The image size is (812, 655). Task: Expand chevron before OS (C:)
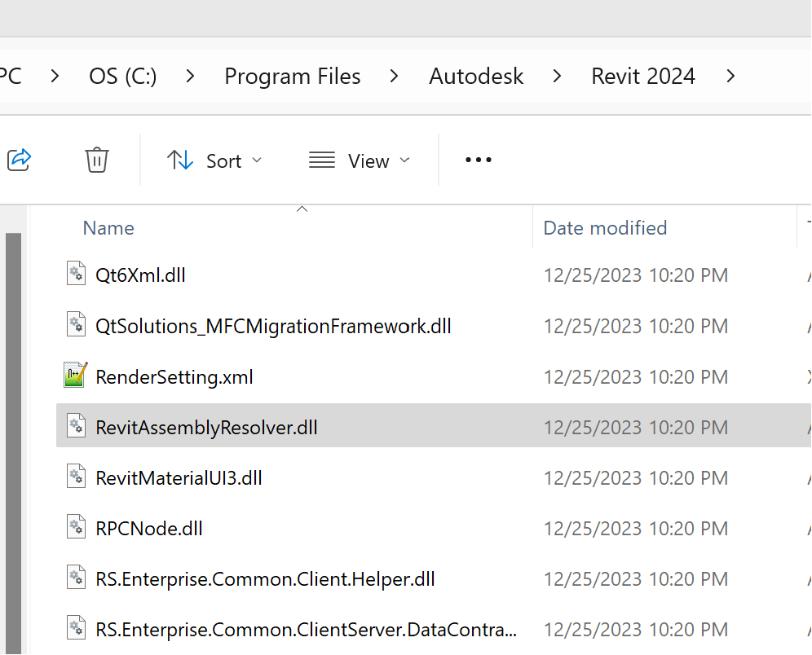click(55, 77)
